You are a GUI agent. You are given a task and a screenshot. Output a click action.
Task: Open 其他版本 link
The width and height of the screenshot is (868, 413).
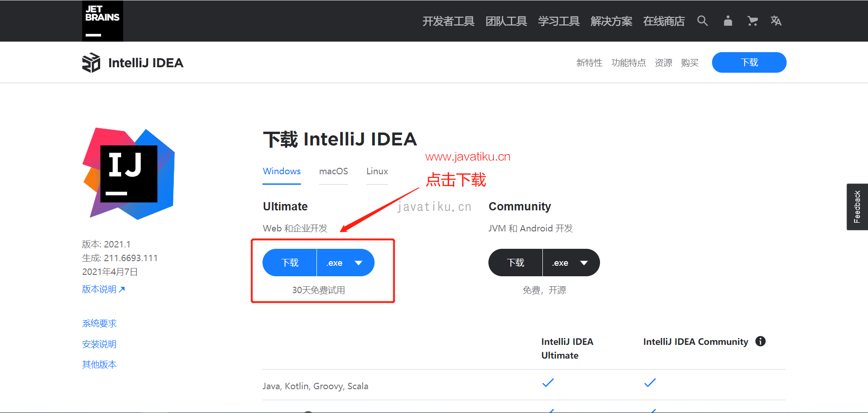point(99,365)
